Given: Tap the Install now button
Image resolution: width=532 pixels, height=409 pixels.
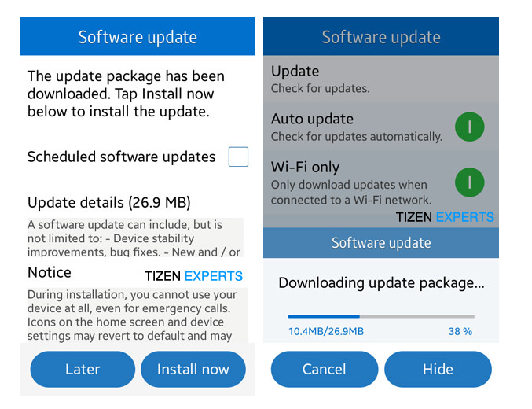Looking at the screenshot, I should click(x=193, y=370).
